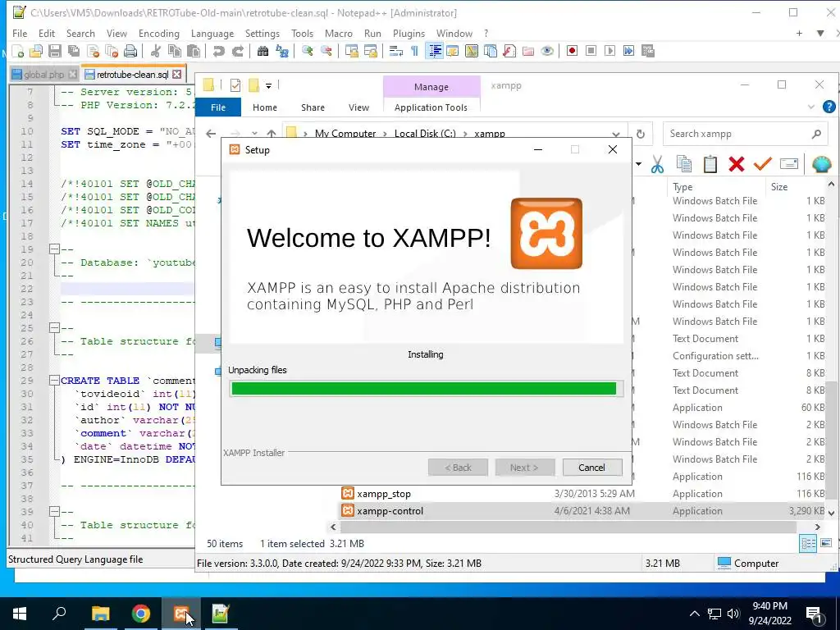Viewport: 840px width, 630px height.
Task: Click the blue Help question mark in Explorer
Action: pyautogui.click(x=829, y=107)
